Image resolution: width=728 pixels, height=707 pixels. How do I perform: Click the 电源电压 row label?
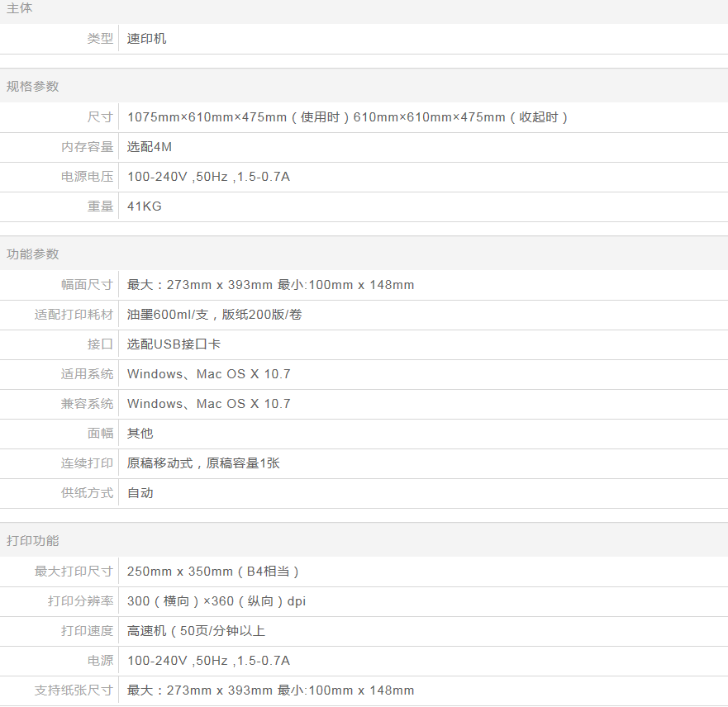pyautogui.click(x=87, y=177)
